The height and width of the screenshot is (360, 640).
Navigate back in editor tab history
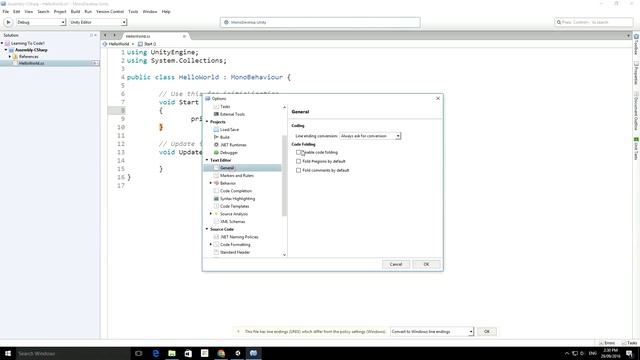(105, 36)
